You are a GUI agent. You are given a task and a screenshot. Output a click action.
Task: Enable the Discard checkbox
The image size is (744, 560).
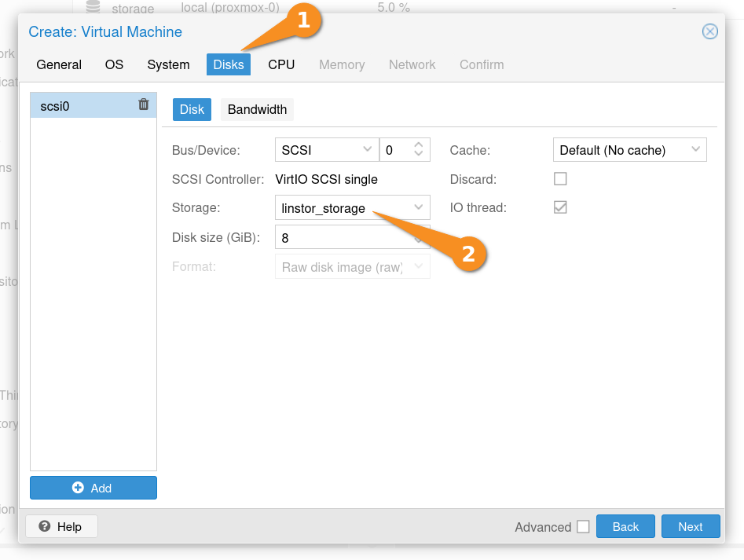(560, 179)
